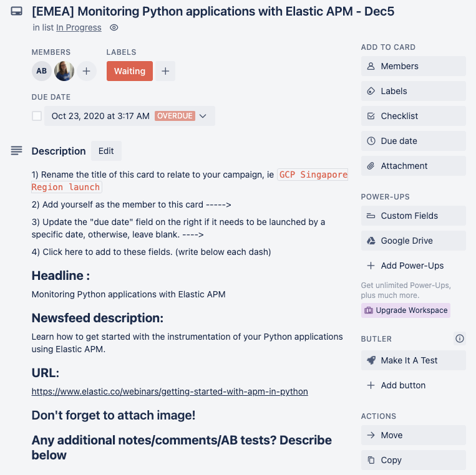Open the getting-started-with-apm-in-python URL
Image resolution: width=476 pixels, height=475 pixels.
(170, 391)
